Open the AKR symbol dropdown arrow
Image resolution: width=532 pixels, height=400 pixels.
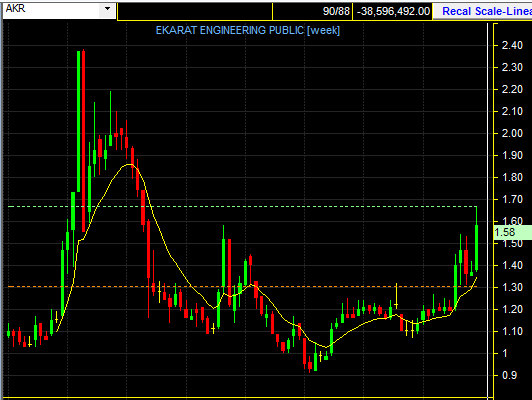click(x=107, y=9)
